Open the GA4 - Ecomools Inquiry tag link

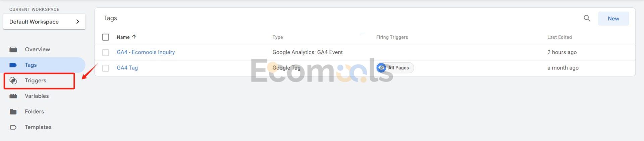(146, 52)
